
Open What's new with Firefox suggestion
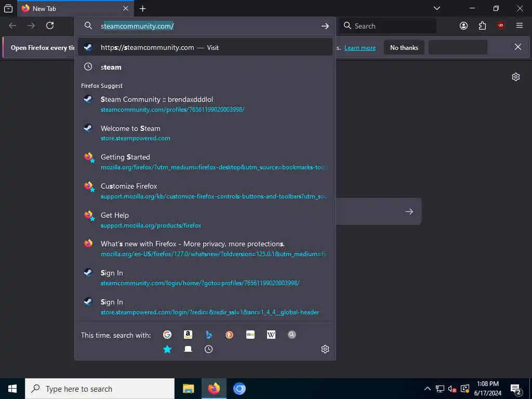click(205, 249)
